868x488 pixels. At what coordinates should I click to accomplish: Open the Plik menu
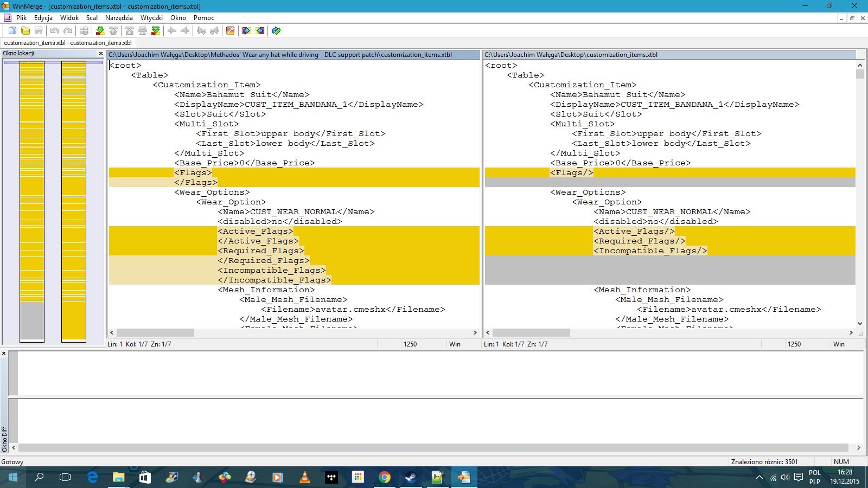[x=21, y=18]
